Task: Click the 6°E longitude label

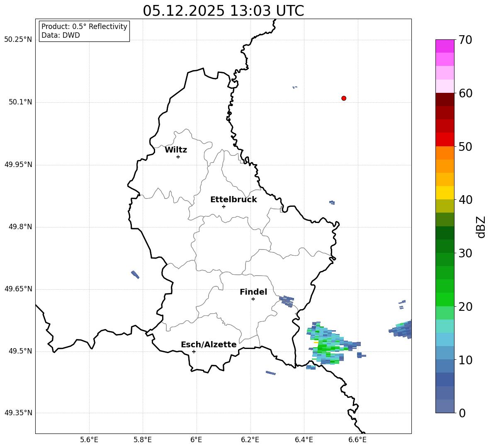Action: click(196, 440)
